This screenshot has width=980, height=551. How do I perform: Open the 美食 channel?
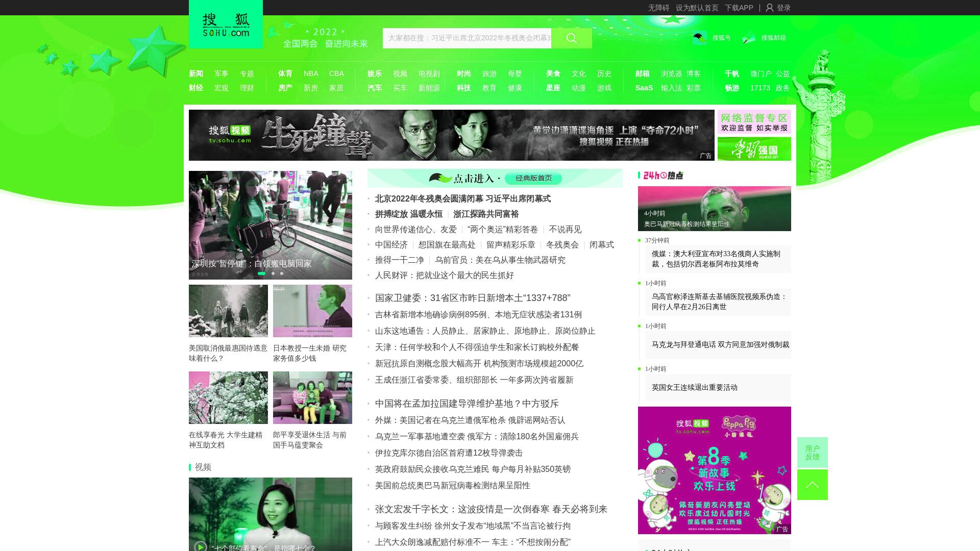(553, 73)
